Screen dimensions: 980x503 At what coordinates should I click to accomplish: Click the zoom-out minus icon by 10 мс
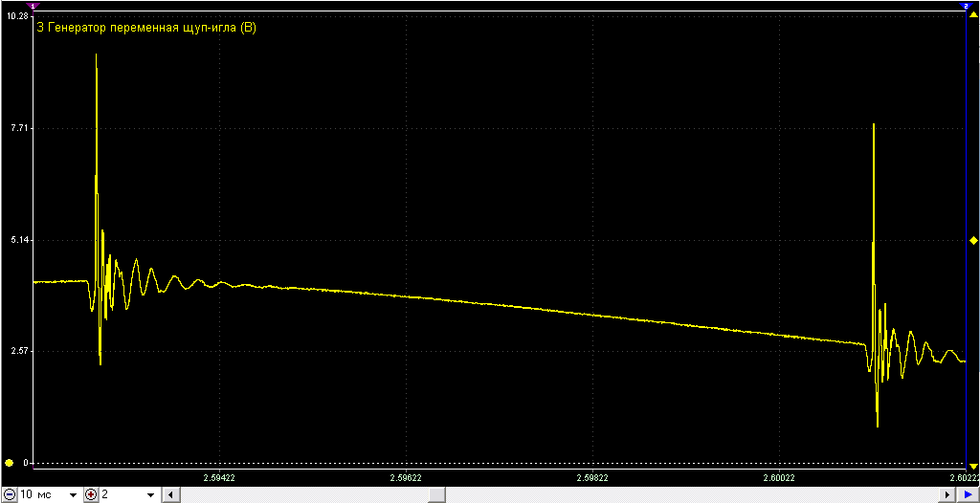(10, 494)
